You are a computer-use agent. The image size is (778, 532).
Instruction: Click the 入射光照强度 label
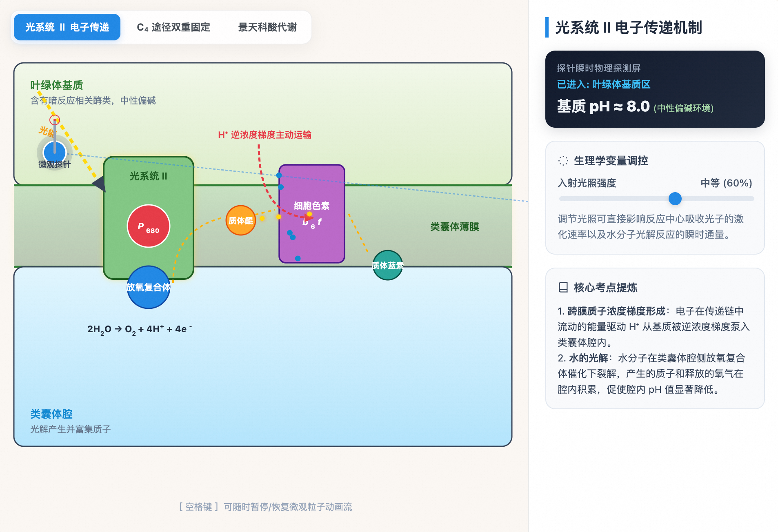[587, 183]
